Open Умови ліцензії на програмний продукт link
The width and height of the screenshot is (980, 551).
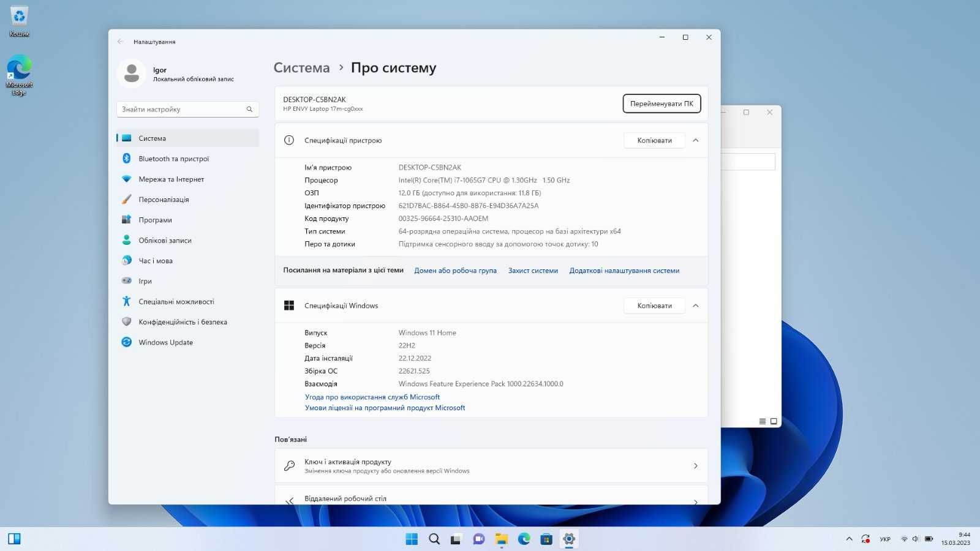click(385, 408)
